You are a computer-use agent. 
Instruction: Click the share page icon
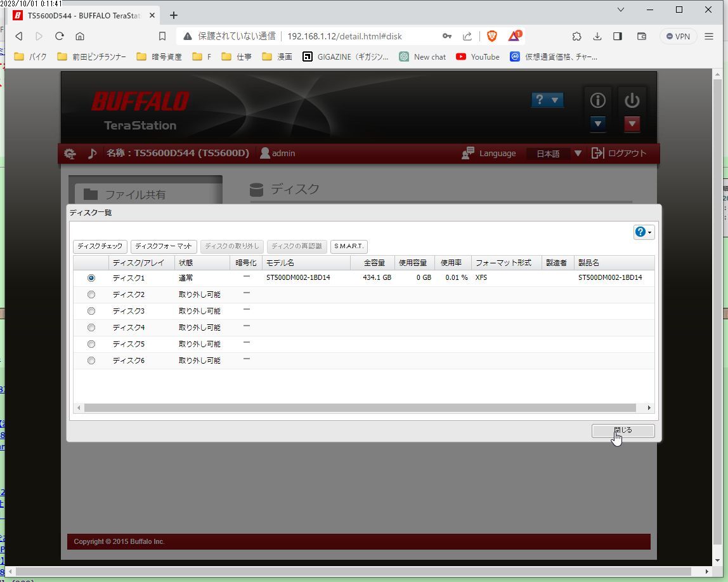(x=467, y=36)
